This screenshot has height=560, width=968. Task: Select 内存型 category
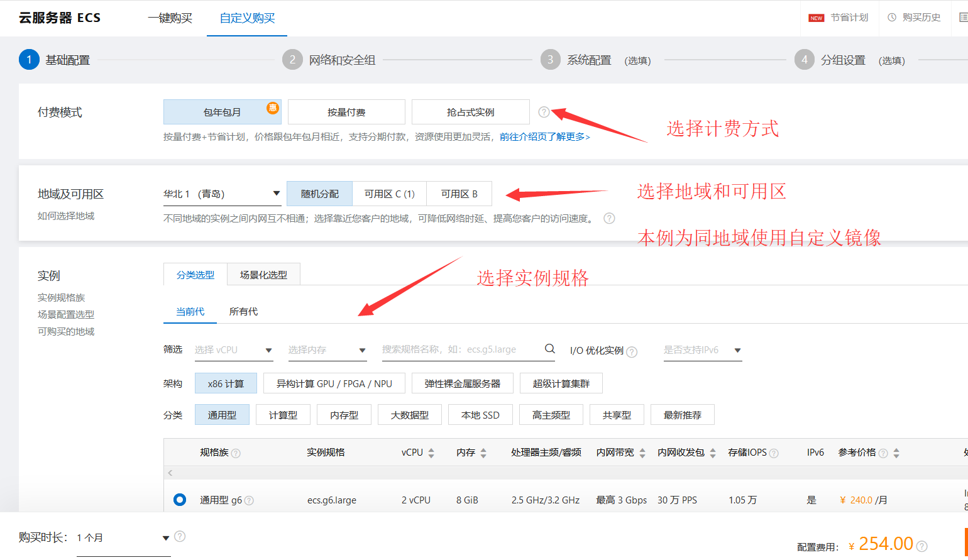(344, 415)
